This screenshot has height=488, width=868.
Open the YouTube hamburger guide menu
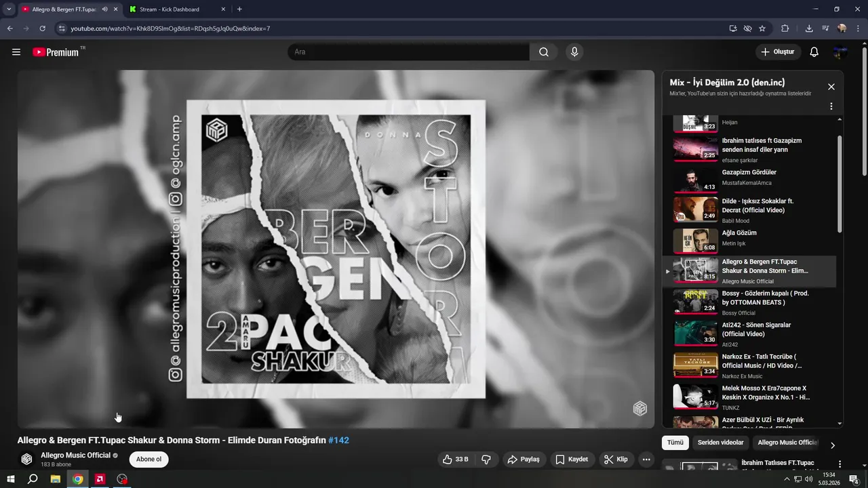point(16,52)
